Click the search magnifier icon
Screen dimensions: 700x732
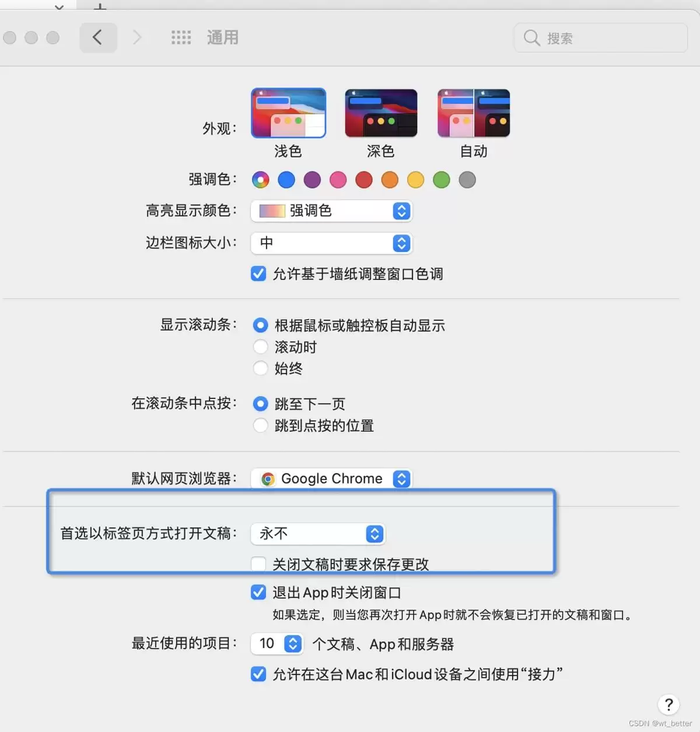pos(531,37)
